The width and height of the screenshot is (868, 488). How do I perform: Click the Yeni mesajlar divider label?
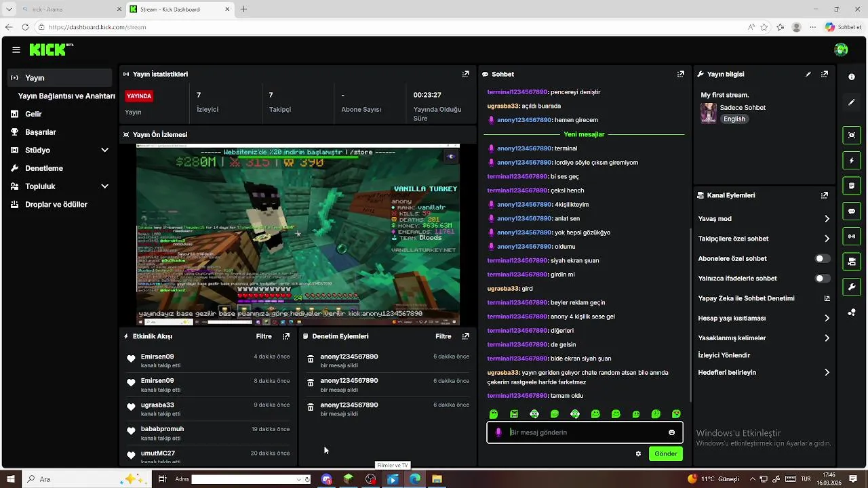coord(584,134)
